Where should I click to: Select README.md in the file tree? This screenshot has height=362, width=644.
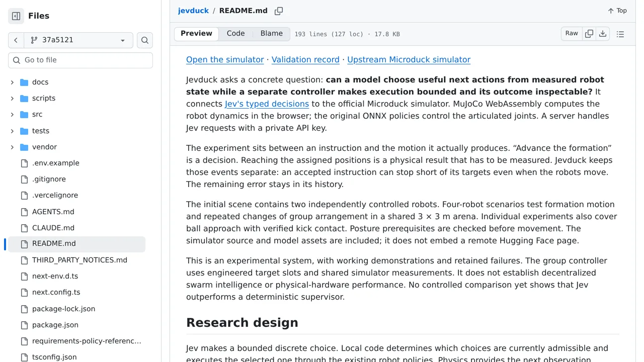click(x=76, y=244)
